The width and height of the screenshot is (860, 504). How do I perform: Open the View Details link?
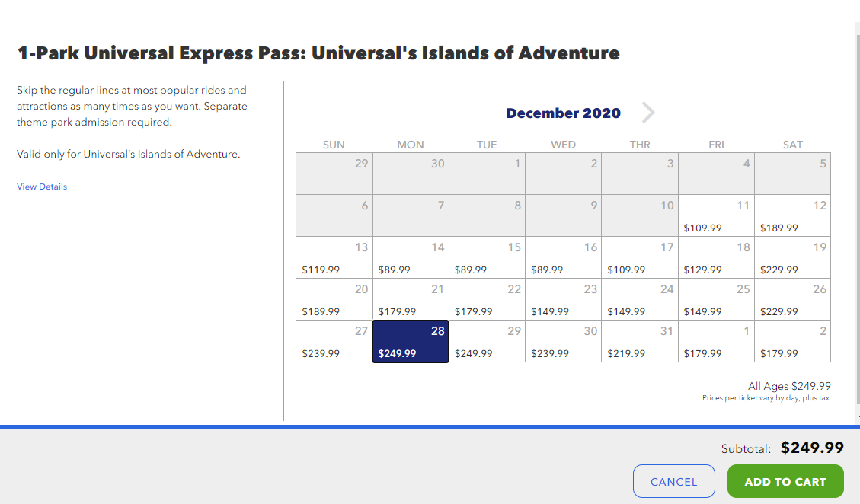click(x=42, y=187)
